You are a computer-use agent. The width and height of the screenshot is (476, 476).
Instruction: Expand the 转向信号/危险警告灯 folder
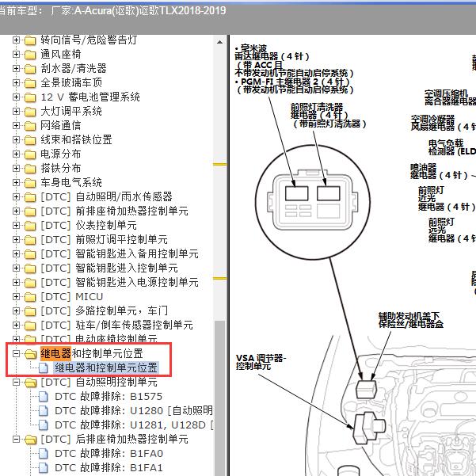16,40
